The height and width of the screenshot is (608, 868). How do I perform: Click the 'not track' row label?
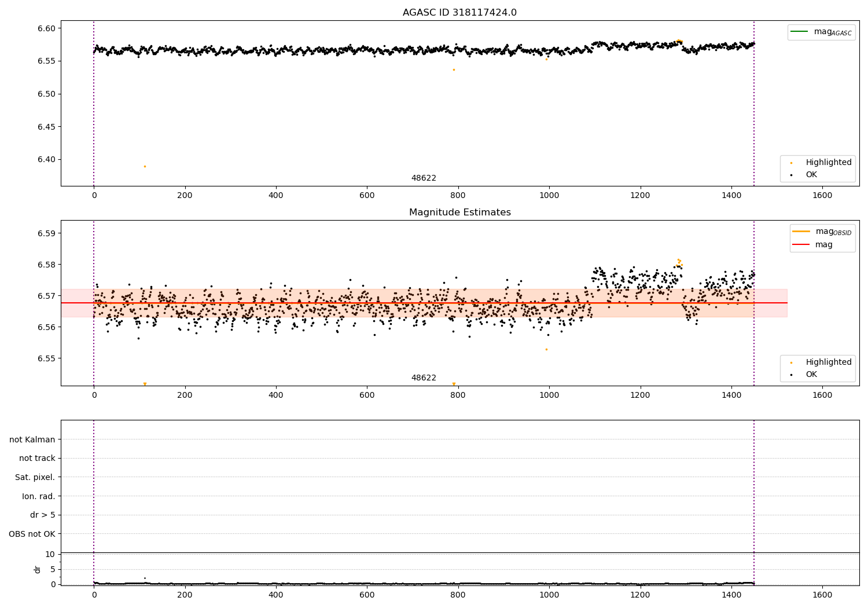point(37,459)
